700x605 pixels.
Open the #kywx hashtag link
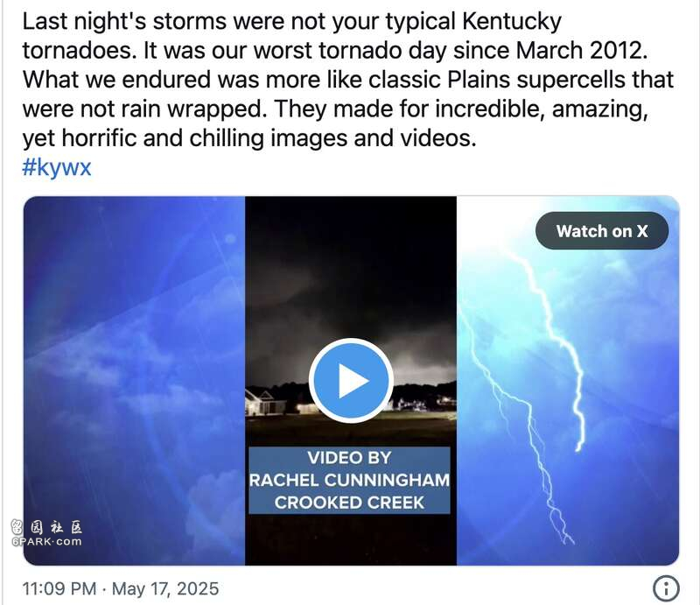coord(57,167)
